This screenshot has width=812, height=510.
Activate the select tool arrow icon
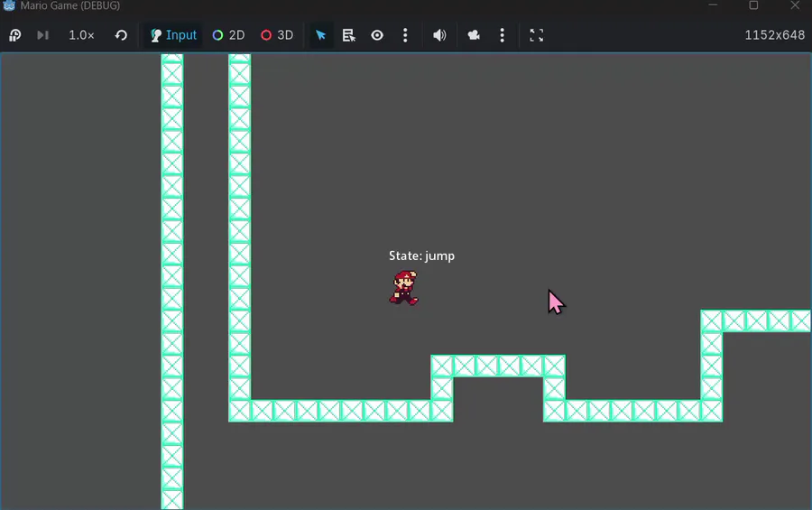[x=321, y=35]
